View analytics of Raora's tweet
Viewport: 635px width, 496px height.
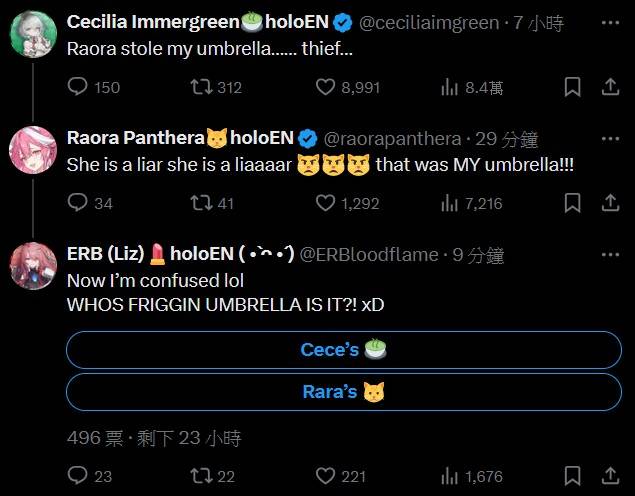coord(450,203)
